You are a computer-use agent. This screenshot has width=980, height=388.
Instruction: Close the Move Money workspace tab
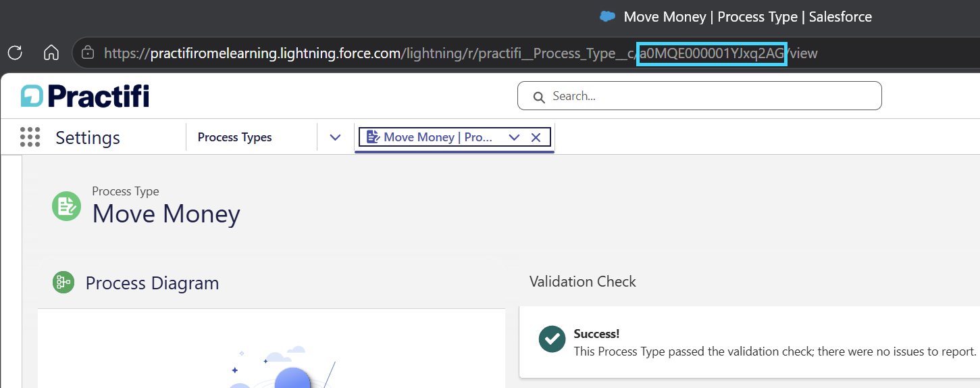(536, 137)
